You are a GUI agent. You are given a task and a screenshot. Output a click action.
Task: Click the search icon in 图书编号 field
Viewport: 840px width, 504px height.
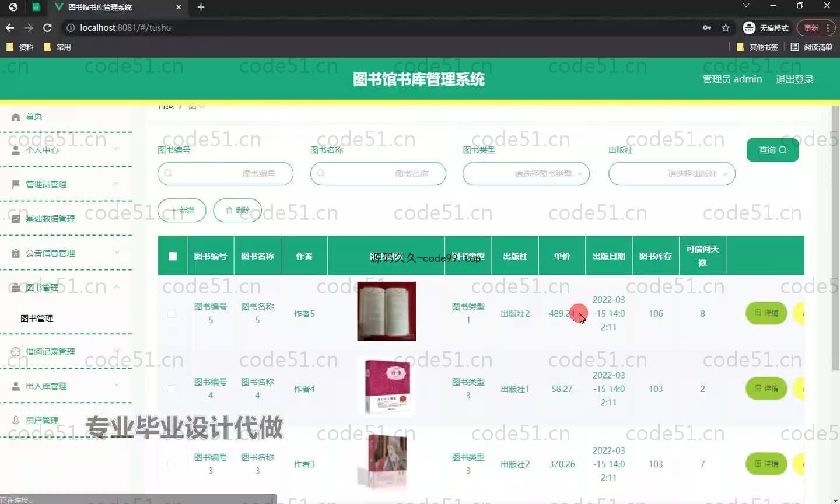click(x=168, y=173)
